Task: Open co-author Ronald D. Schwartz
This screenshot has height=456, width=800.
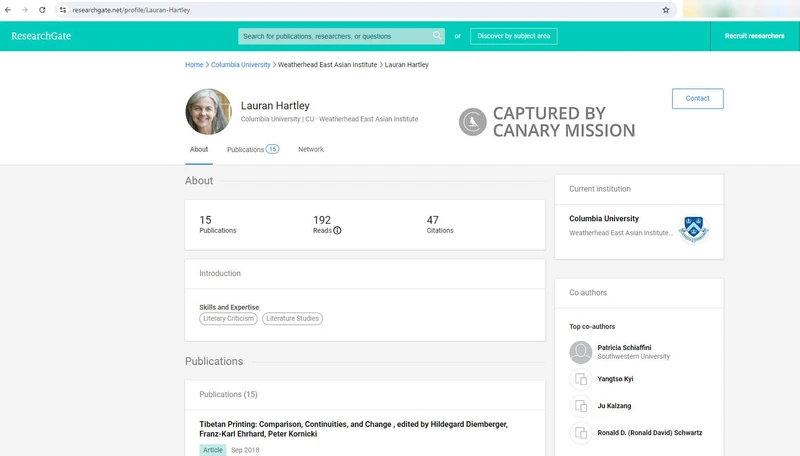Action: pos(650,433)
